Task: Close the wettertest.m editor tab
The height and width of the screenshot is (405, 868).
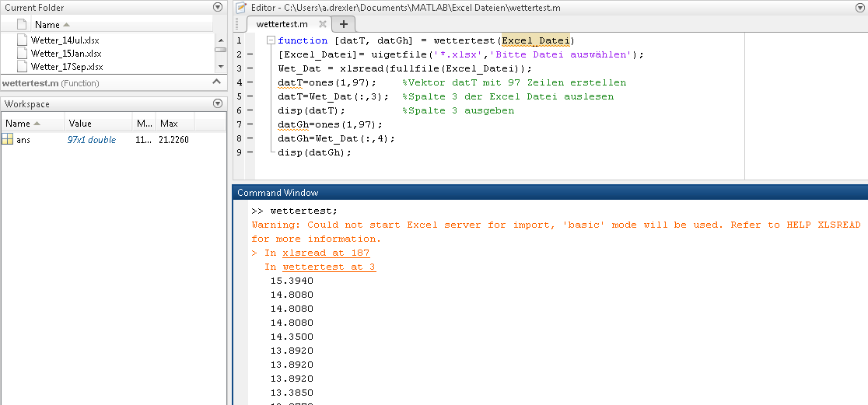Action: (322, 24)
